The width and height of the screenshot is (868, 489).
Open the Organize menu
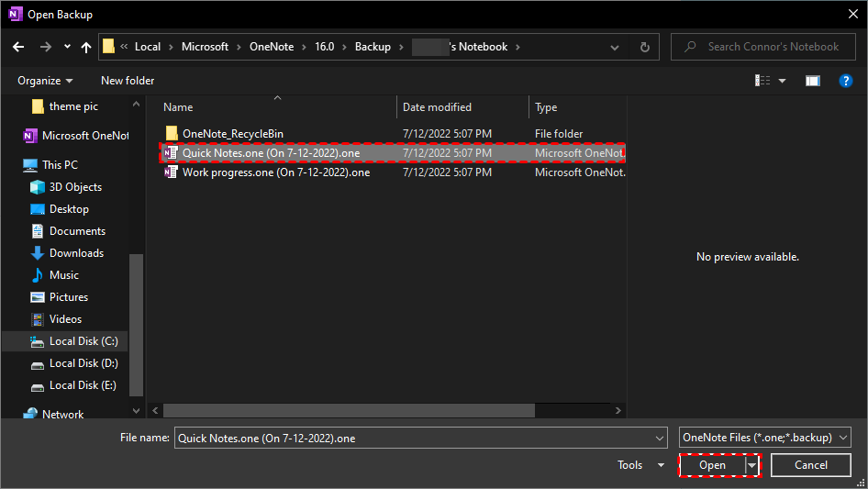pos(45,81)
